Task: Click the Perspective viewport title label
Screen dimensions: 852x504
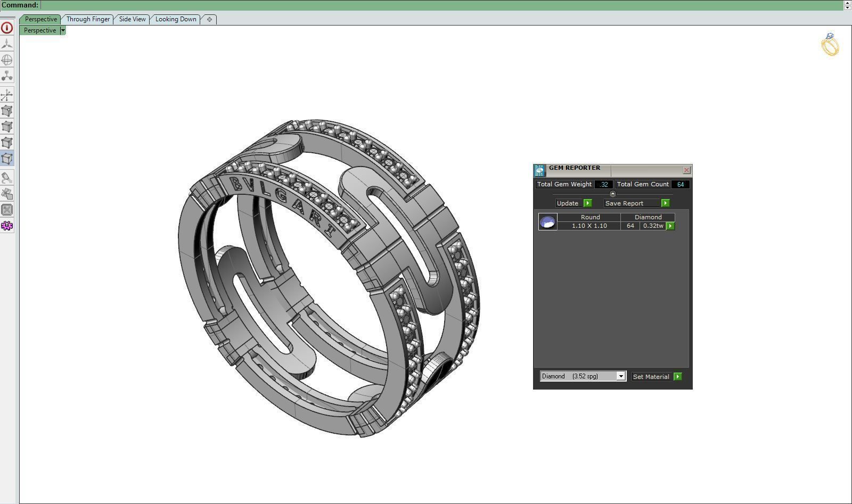Action: [40, 30]
